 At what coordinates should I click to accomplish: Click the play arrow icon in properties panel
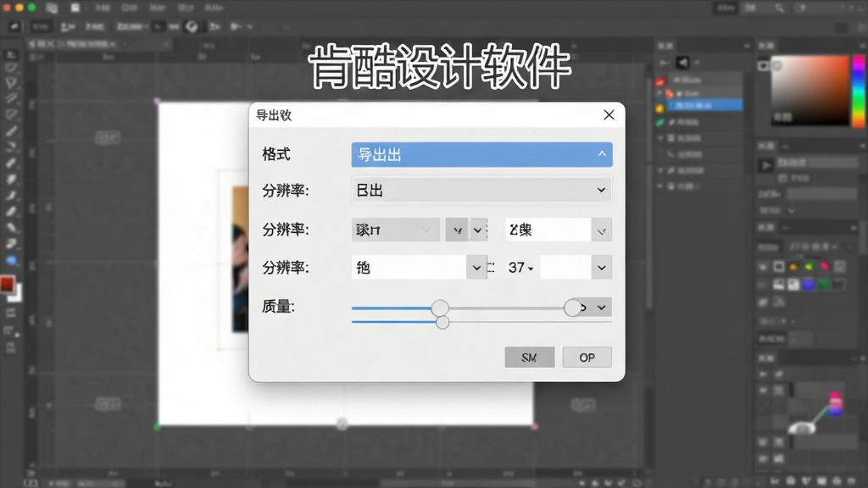(x=766, y=165)
